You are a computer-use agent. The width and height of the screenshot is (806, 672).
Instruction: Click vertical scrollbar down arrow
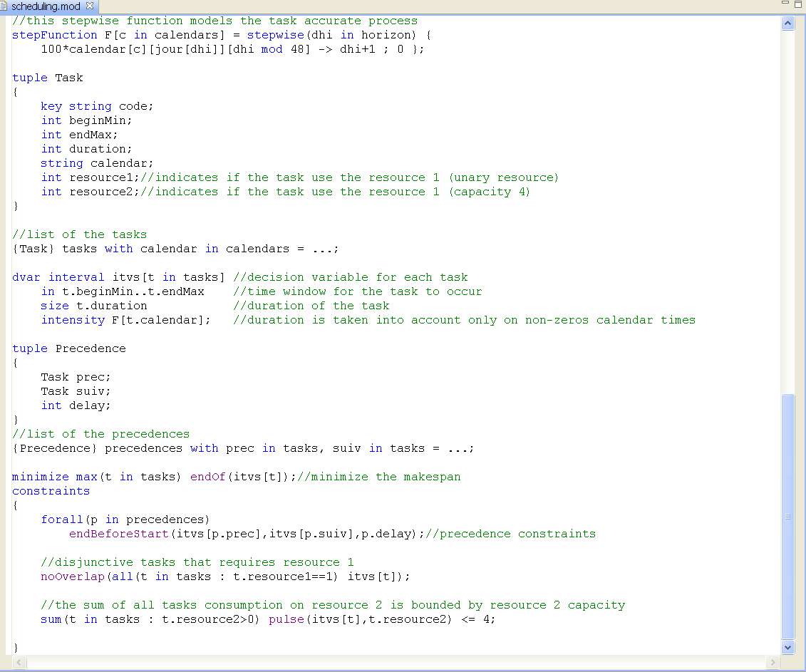tap(787, 647)
